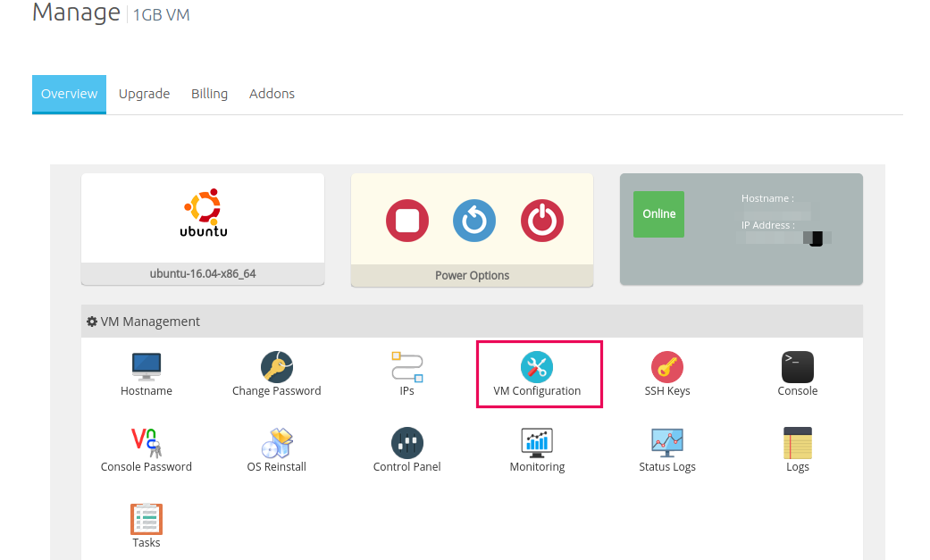The image size is (930, 560).
Task: Open the Upgrade tab
Action: pyautogui.click(x=144, y=93)
